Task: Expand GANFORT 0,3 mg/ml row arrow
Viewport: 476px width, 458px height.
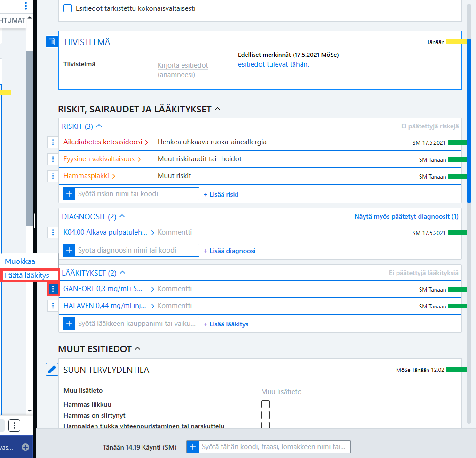Action: click(153, 289)
